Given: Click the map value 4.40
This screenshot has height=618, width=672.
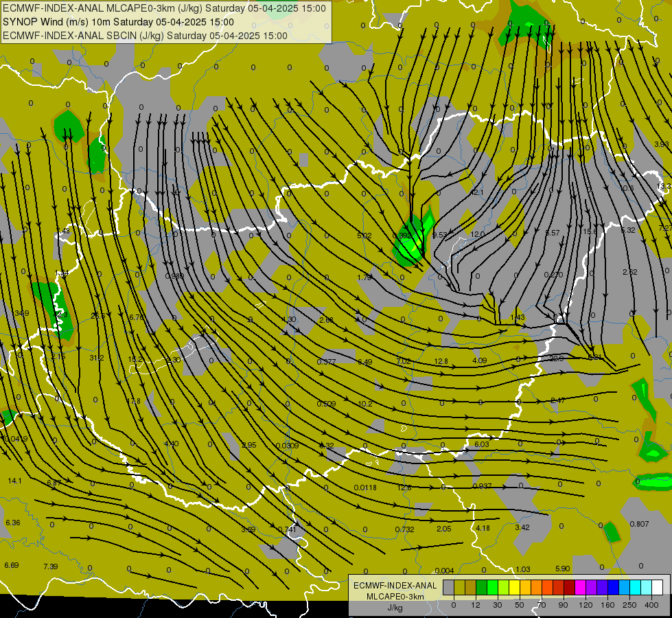Looking at the screenshot, I should (172, 444).
